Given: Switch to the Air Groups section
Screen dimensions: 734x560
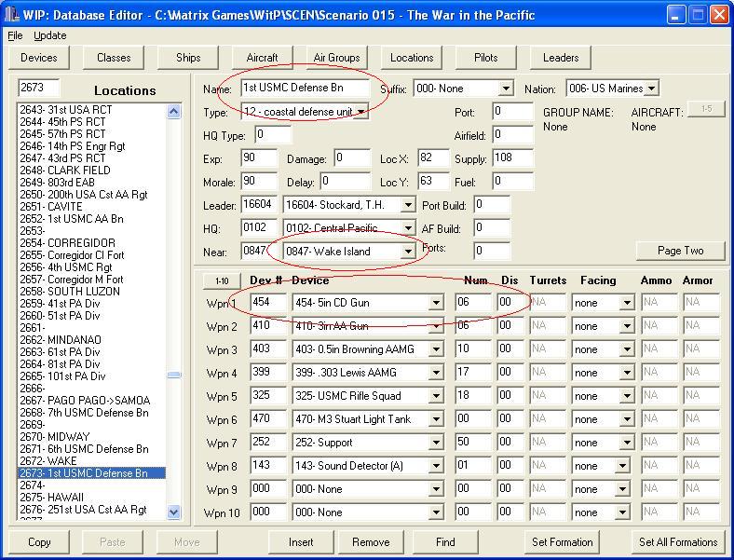Looking at the screenshot, I should (336, 58).
